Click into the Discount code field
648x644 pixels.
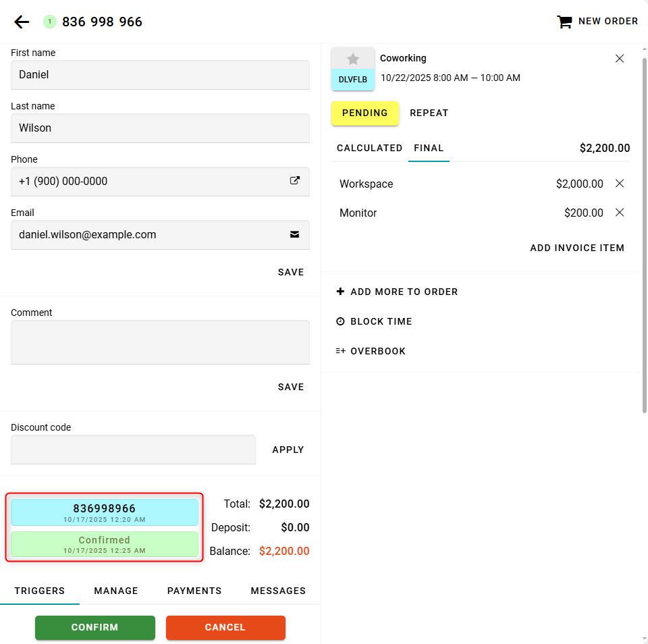[133, 450]
